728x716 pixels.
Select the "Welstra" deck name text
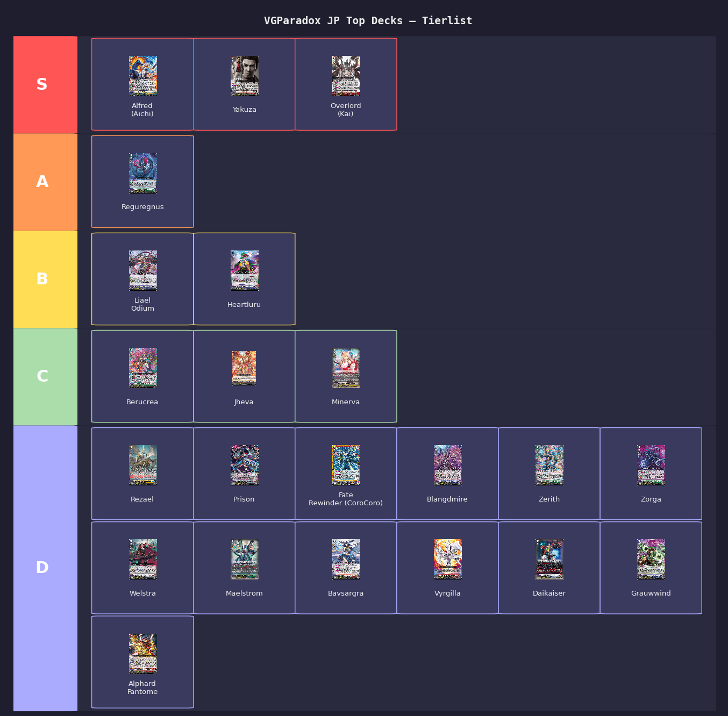coord(142,593)
